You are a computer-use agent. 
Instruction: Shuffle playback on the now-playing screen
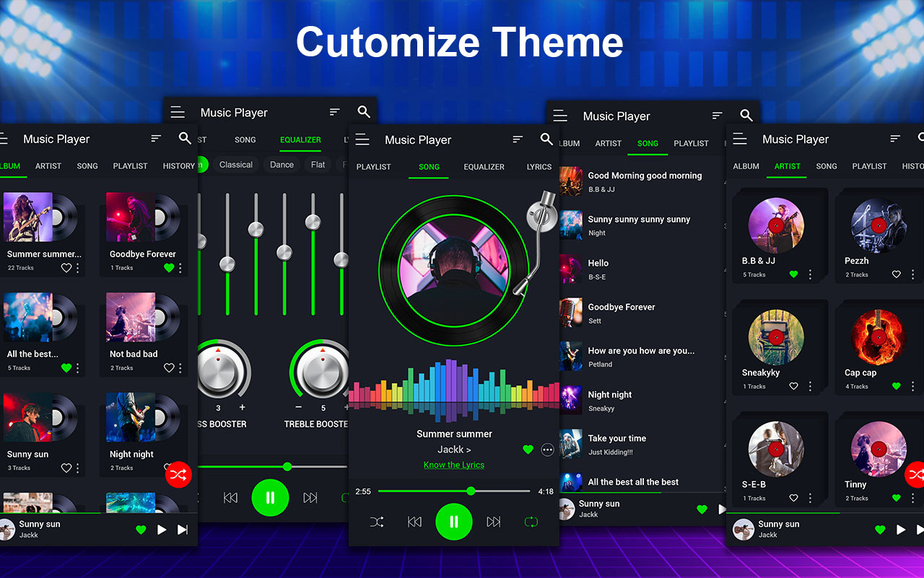(x=377, y=522)
